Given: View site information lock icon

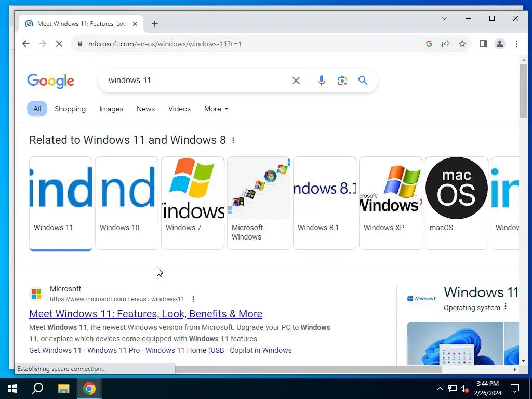Looking at the screenshot, I should [x=79, y=44].
